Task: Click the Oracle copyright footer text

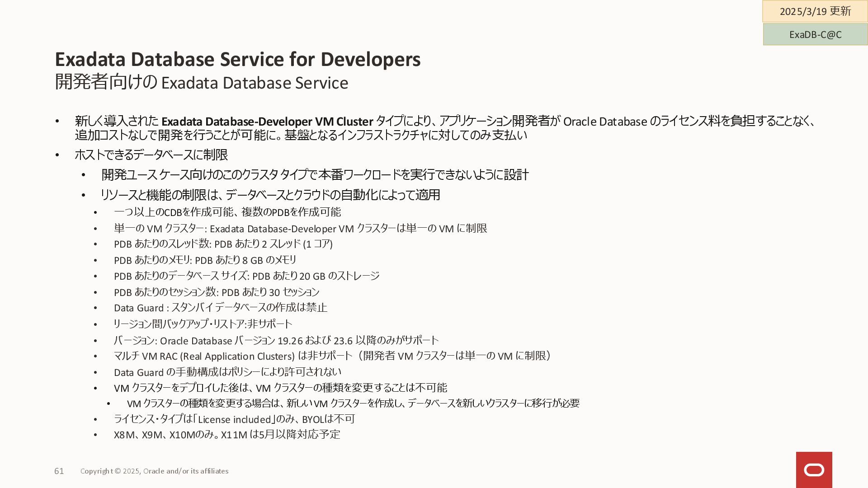Action: pos(154,471)
